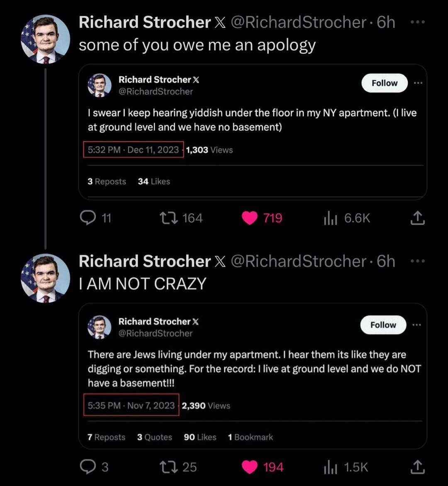Open profile picture beside 'some of you owe' tweet
The width and height of the screenshot is (448, 486).
coord(46,39)
